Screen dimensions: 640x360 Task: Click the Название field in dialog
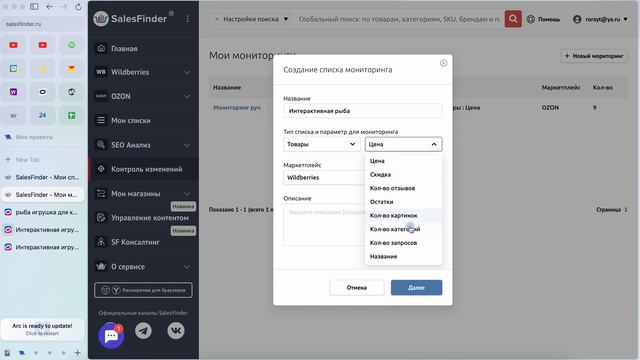click(362, 111)
